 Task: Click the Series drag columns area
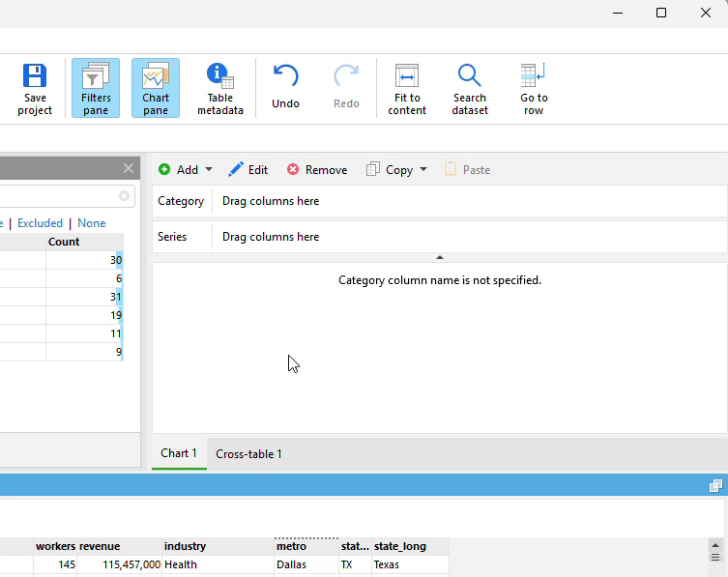[x=470, y=237]
